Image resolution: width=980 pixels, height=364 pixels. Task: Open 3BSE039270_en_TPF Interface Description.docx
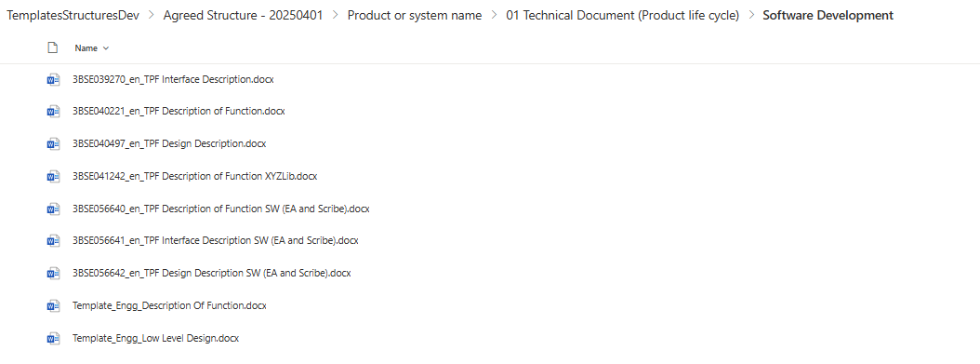[x=173, y=79]
